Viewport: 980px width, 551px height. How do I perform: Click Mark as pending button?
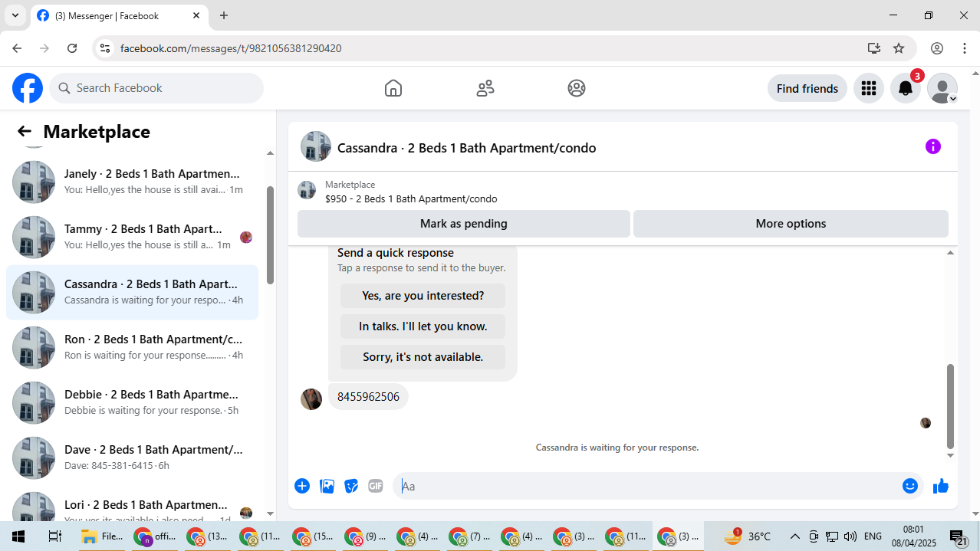[x=464, y=224]
